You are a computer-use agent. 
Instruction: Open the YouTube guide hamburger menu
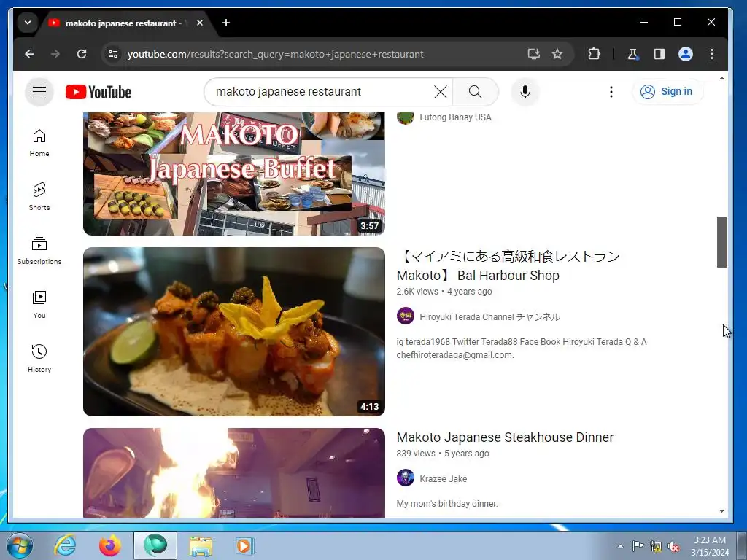(39, 91)
